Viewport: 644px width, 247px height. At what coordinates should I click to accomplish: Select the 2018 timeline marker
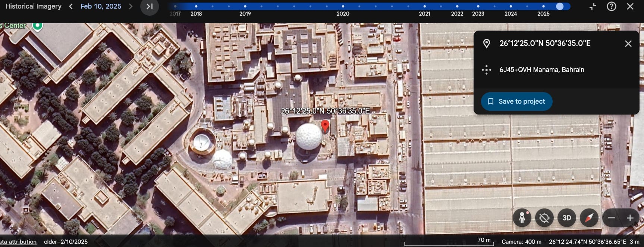[196, 6]
